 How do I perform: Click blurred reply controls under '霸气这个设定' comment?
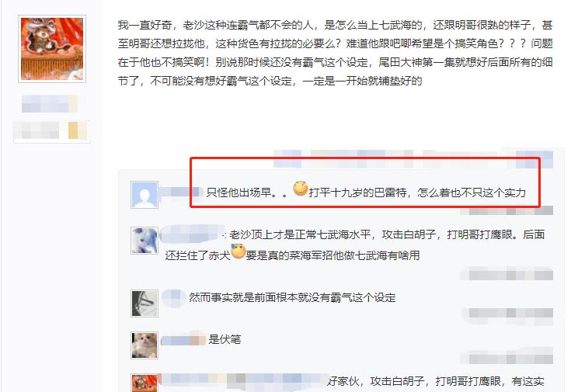pos(507,314)
